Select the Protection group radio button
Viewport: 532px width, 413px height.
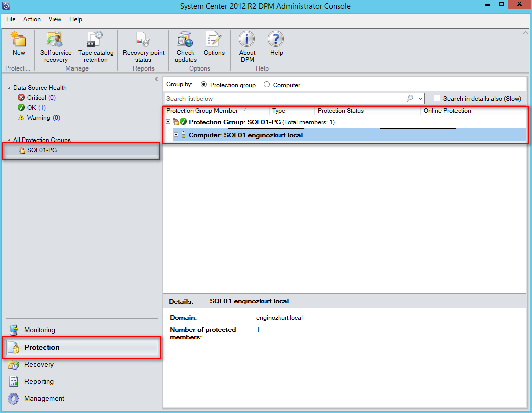[x=203, y=84]
